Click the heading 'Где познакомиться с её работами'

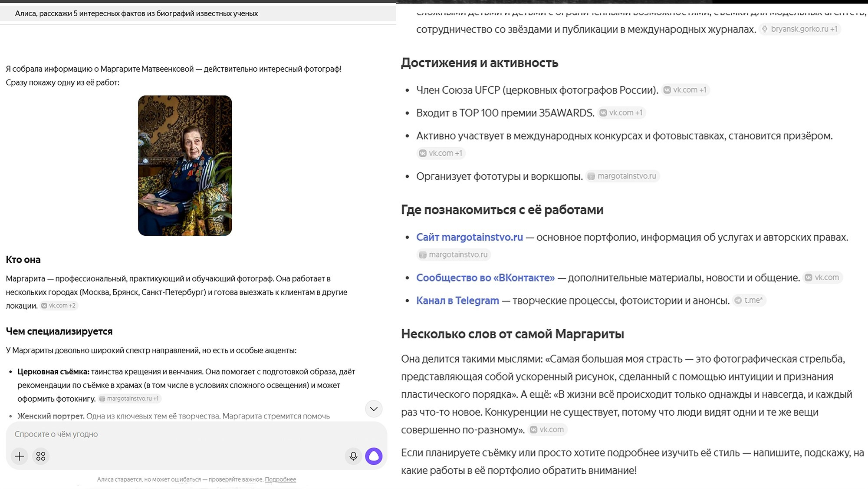[x=502, y=210]
